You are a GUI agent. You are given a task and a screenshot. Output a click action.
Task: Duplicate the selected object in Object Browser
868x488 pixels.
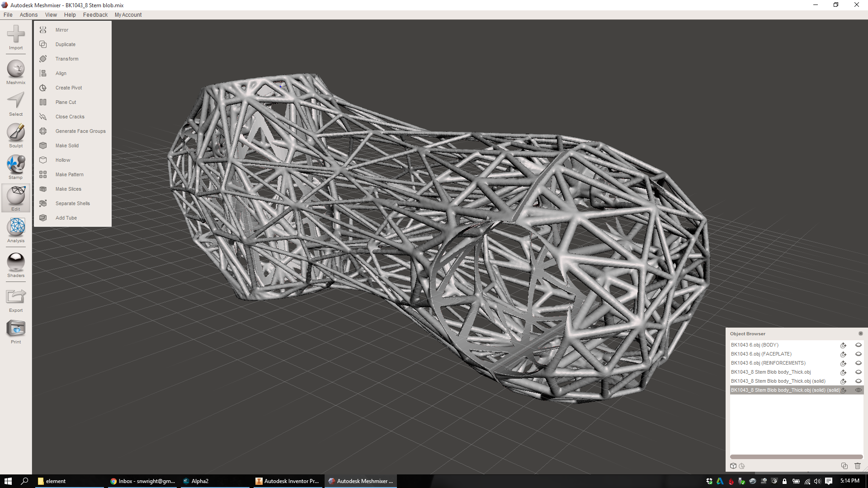click(844, 466)
